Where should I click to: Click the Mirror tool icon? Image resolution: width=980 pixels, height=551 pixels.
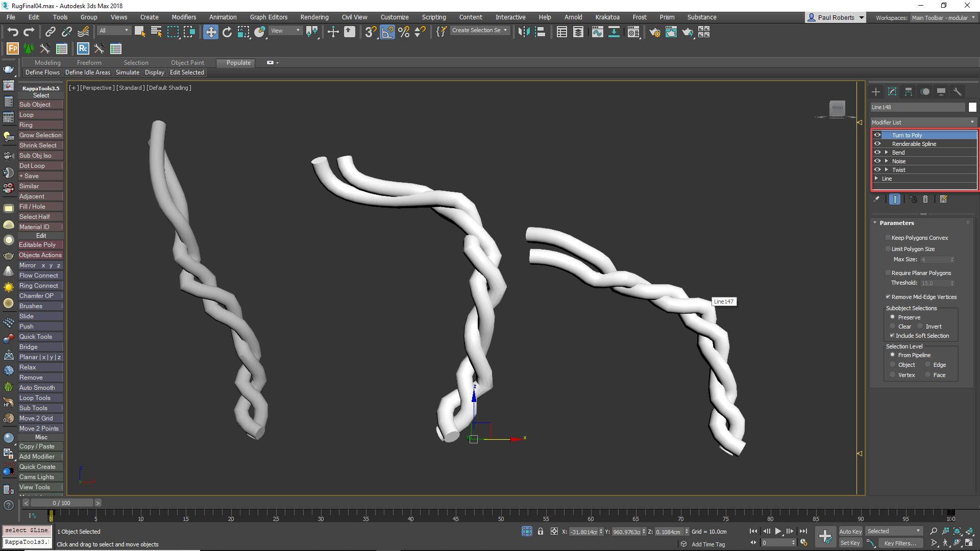524,32
